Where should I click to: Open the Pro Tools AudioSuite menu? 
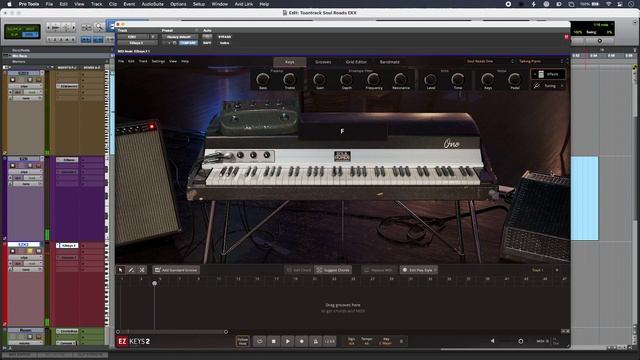152,4
